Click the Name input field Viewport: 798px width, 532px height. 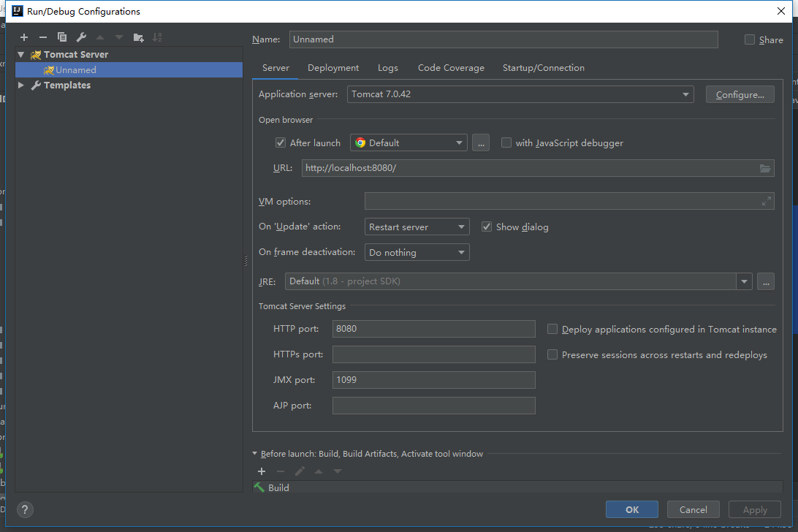point(503,39)
